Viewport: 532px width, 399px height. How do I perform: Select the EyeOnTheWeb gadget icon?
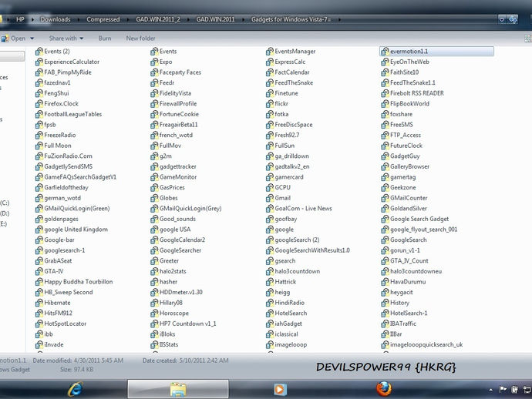385,62
